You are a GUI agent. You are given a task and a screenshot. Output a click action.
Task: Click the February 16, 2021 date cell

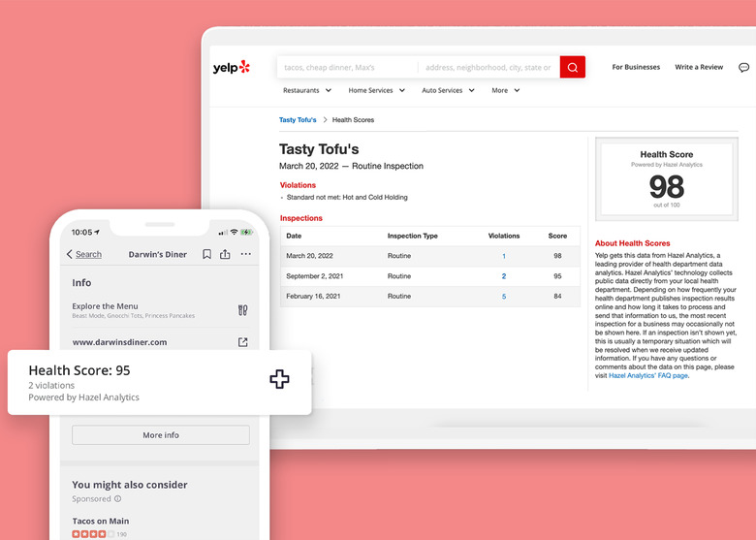pyautogui.click(x=313, y=297)
